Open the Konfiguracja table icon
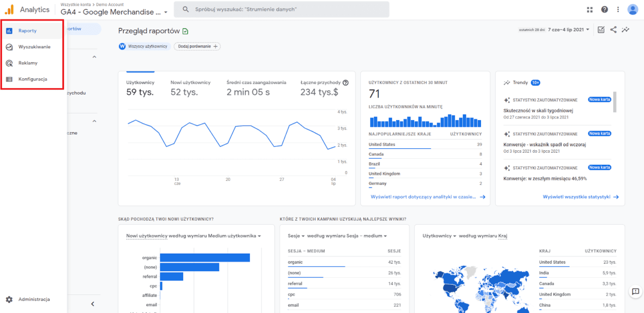This screenshot has height=313, width=644. point(9,79)
